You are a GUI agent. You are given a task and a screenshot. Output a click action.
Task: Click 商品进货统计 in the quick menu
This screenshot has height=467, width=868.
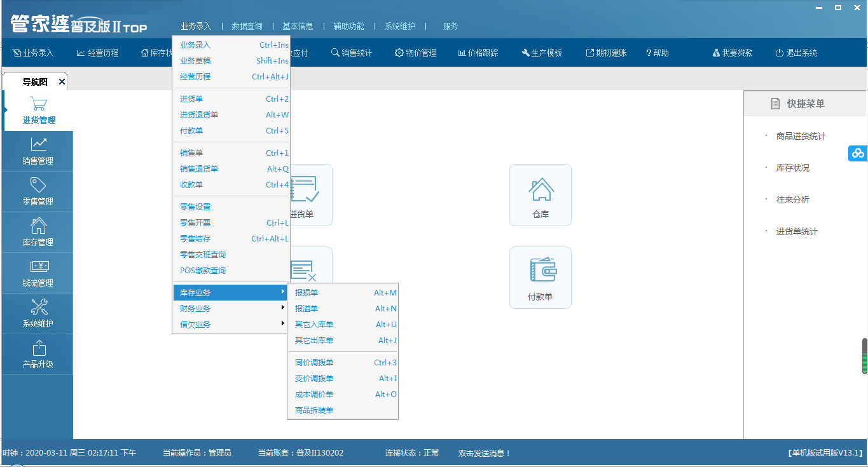[801, 136]
